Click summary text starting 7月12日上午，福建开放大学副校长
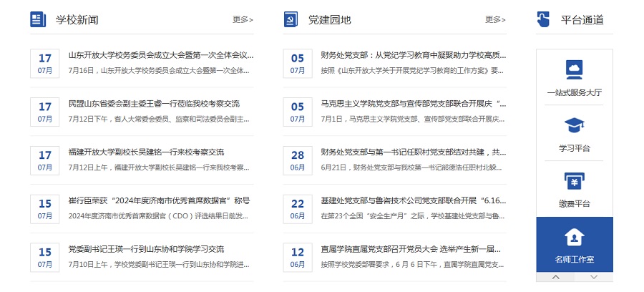The width and height of the screenshot is (644, 292). point(159,167)
